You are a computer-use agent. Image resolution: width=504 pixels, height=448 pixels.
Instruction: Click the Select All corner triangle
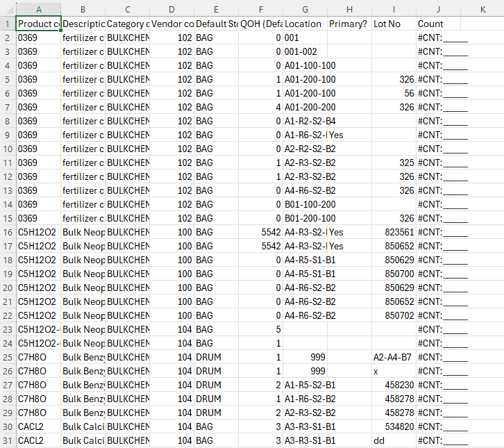tap(8, 10)
